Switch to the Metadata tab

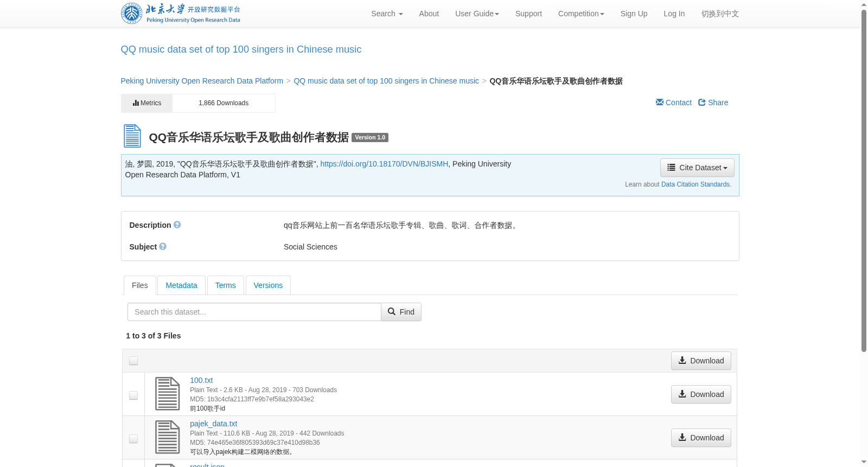(x=181, y=285)
